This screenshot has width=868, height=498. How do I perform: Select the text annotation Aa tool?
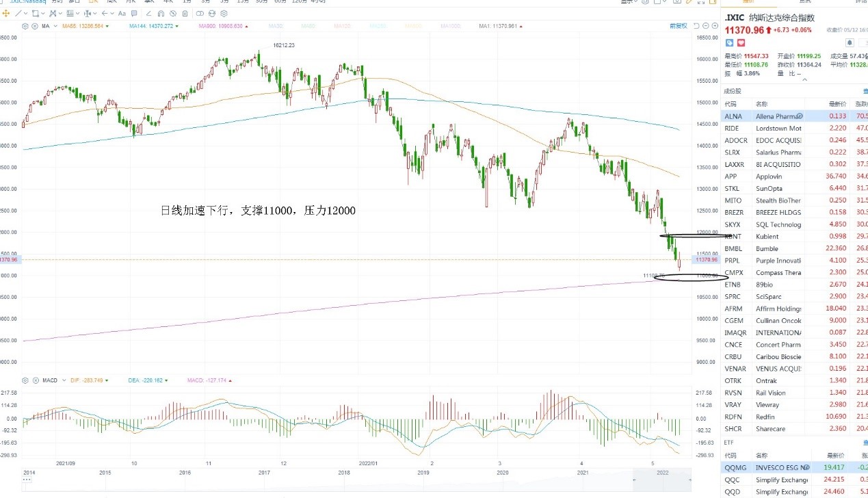click(x=122, y=14)
